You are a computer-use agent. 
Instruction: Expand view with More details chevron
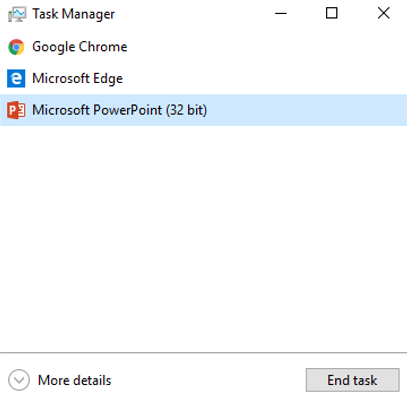[19, 380]
